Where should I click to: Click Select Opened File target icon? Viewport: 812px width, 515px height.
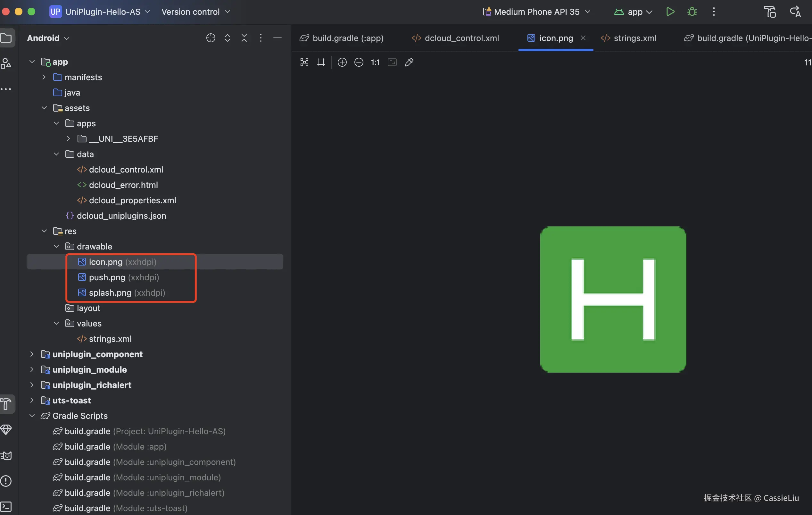[x=211, y=38]
